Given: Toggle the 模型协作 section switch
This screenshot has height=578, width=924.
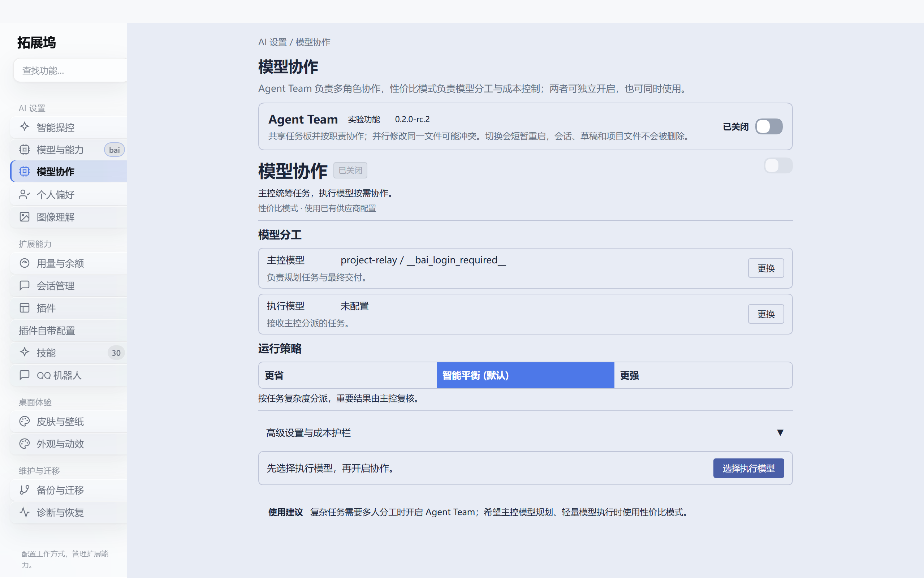Looking at the screenshot, I should (778, 165).
